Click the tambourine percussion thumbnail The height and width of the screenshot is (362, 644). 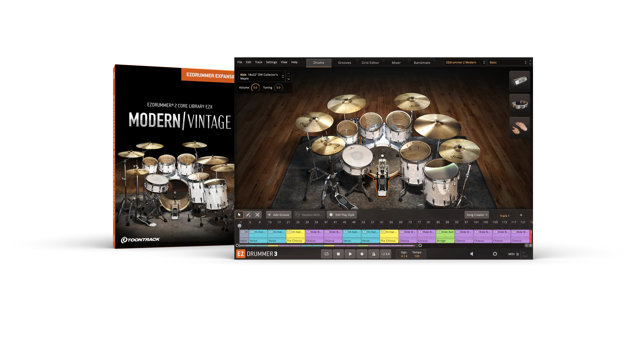pyautogui.click(x=519, y=104)
